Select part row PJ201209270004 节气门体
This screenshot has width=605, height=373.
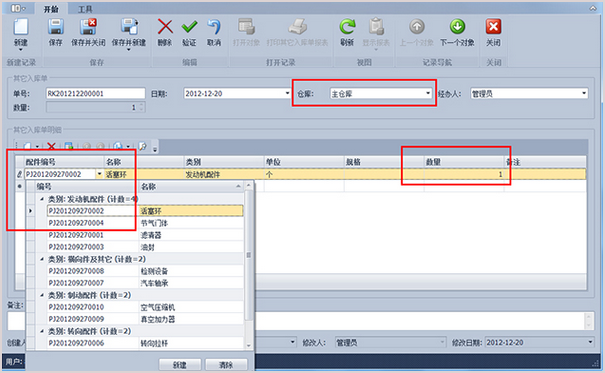[145, 223]
